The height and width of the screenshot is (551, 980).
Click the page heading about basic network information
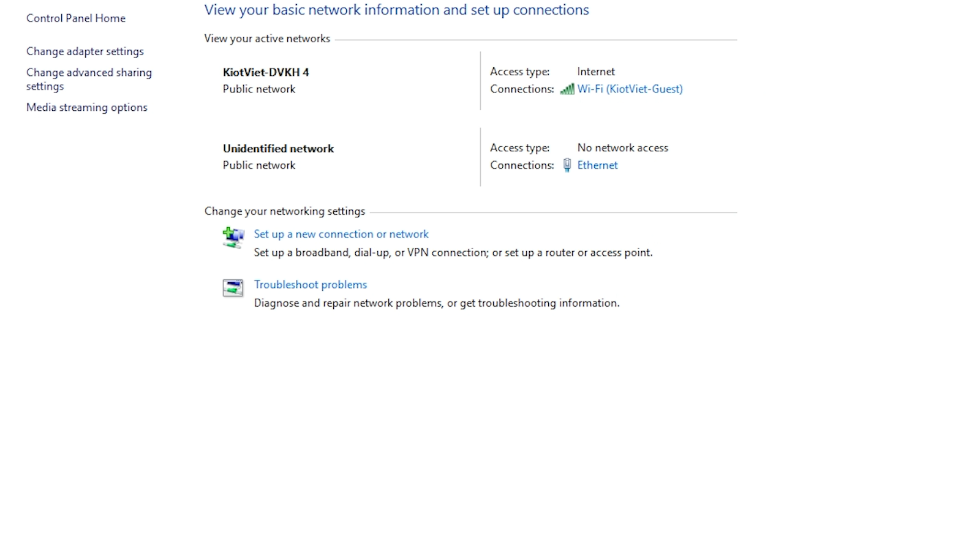tap(396, 10)
